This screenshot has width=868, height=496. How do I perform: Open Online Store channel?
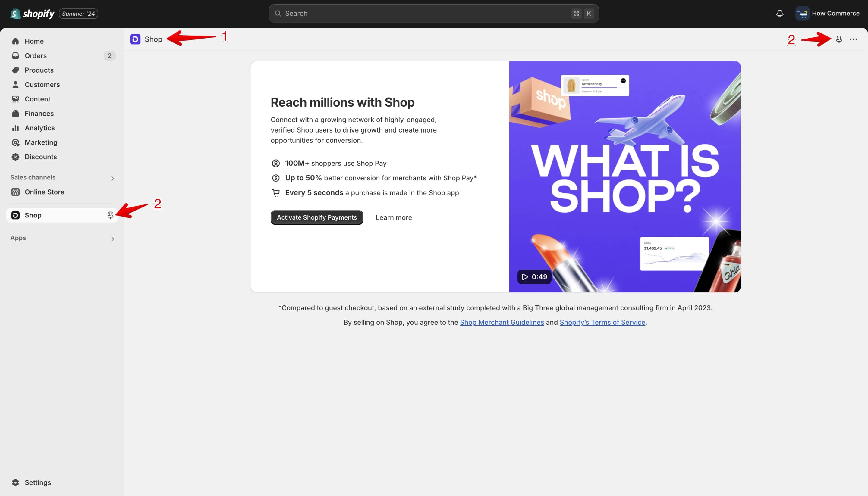pyautogui.click(x=62, y=192)
